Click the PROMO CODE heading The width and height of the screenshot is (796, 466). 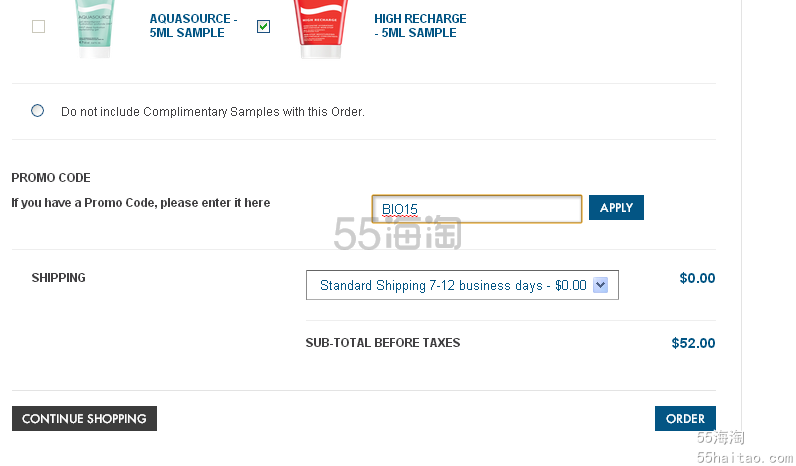[51, 178]
